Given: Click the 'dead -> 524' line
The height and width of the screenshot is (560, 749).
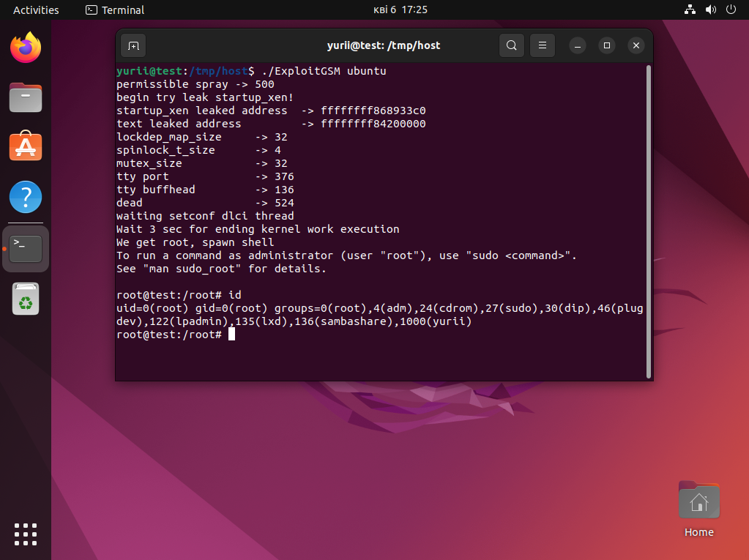Looking at the screenshot, I should pos(205,203).
